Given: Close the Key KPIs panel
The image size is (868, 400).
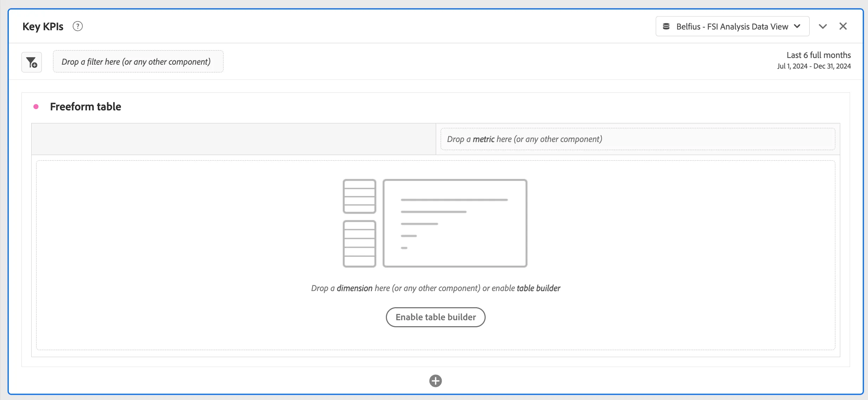Looking at the screenshot, I should click(843, 26).
